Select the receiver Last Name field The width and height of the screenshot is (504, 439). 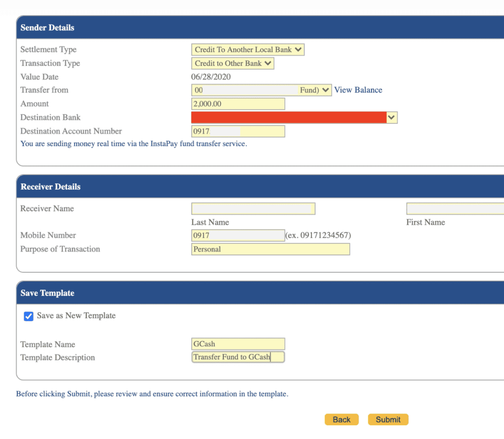(x=253, y=209)
